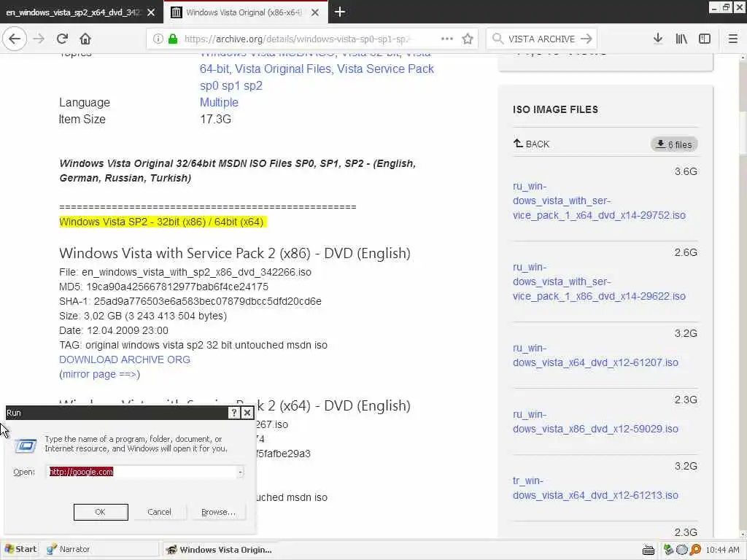
Task: Download ru_windows_vista_x64_dvd_x12-61207.iso
Action: pyautogui.click(x=595, y=355)
